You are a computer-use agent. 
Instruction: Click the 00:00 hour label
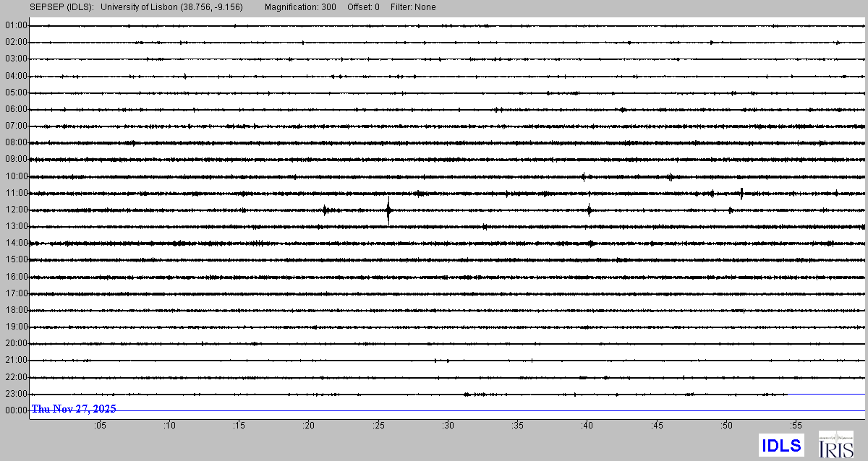(16, 410)
